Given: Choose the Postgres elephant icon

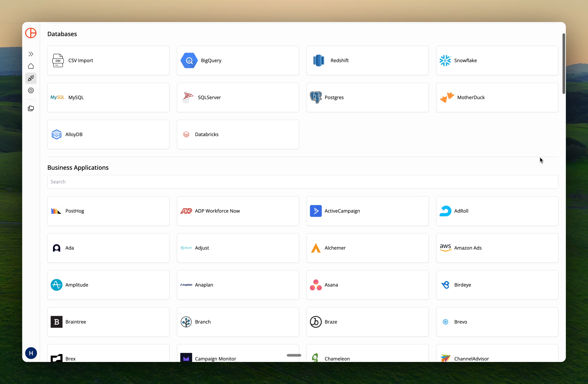Looking at the screenshot, I should click(x=316, y=97).
